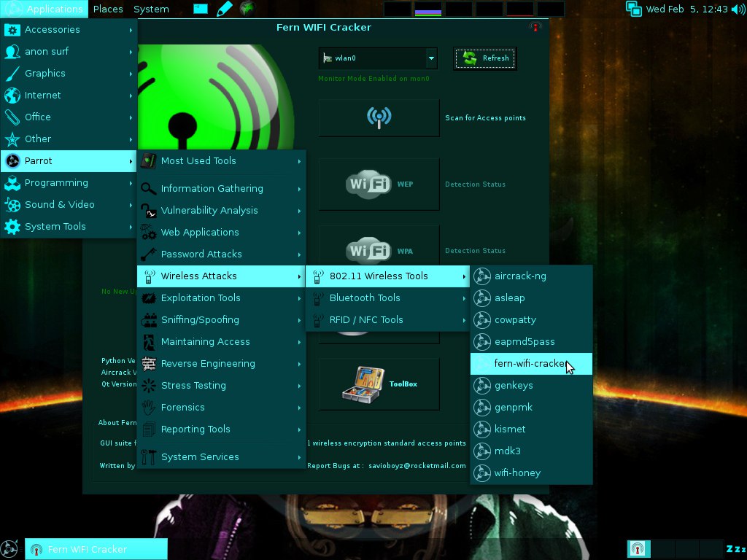
Task: Click the volume speaker icon in top panel
Action: tap(738, 9)
